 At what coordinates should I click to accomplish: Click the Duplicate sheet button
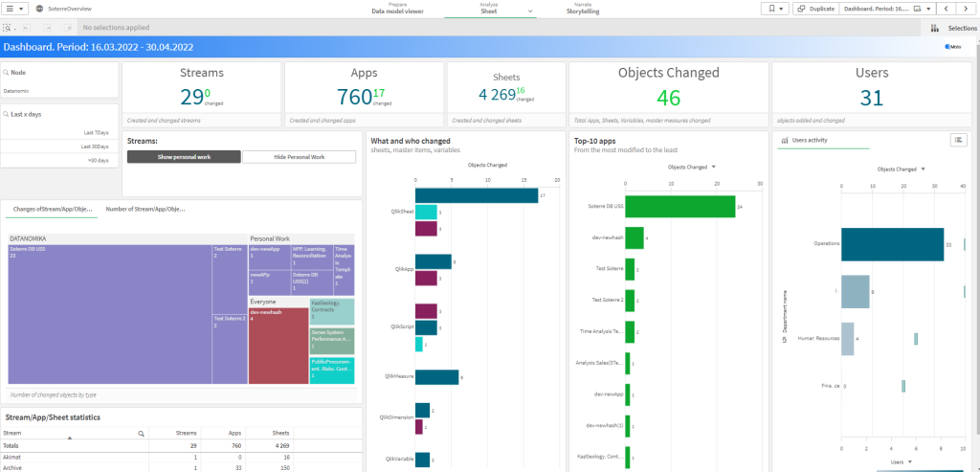point(816,9)
